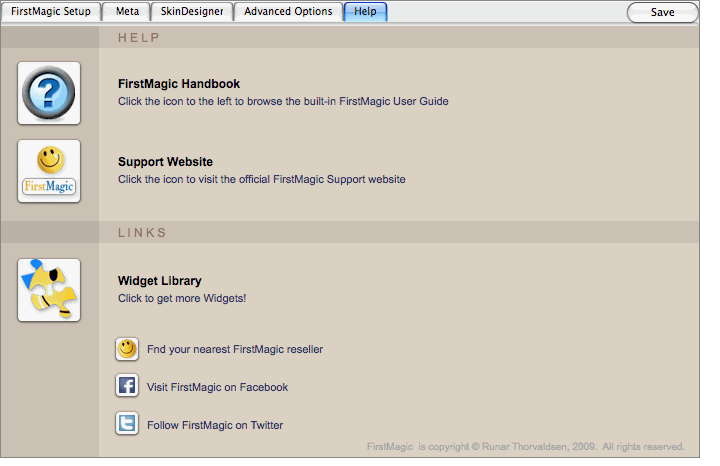Click "Follow FirstMagic on Twitter" link
720x466 pixels.
pyautogui.click(x=215, y=425)
